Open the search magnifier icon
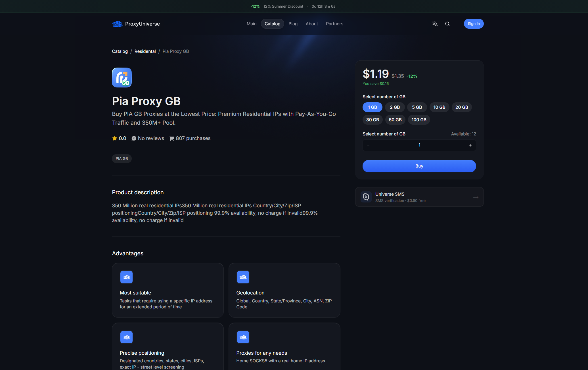The image size is (588, 370). (447, 24)
